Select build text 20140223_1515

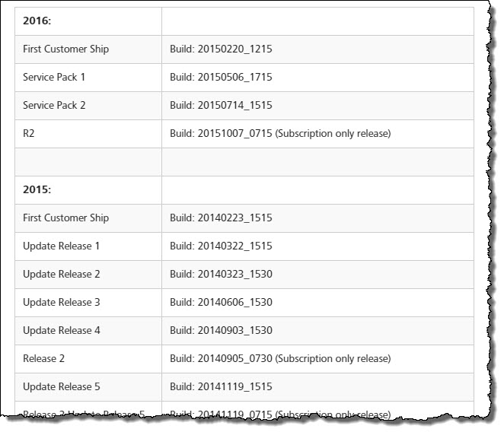pyautogui.click(x=221, y=218)
